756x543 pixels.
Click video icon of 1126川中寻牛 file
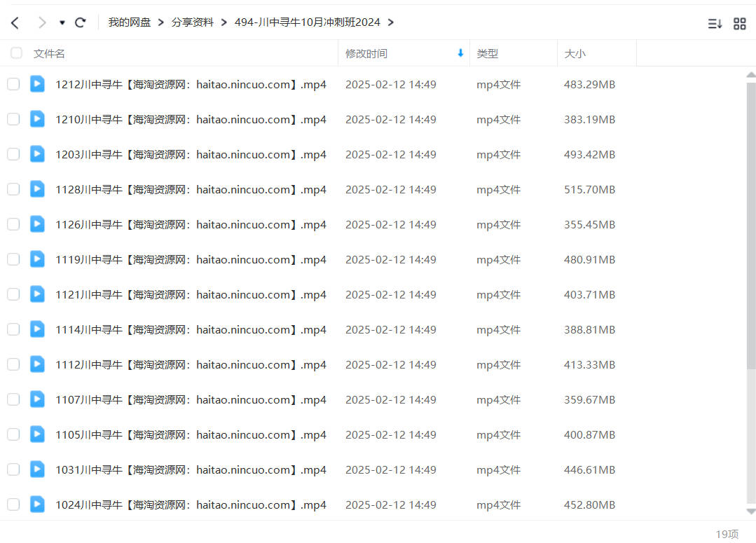37,224
